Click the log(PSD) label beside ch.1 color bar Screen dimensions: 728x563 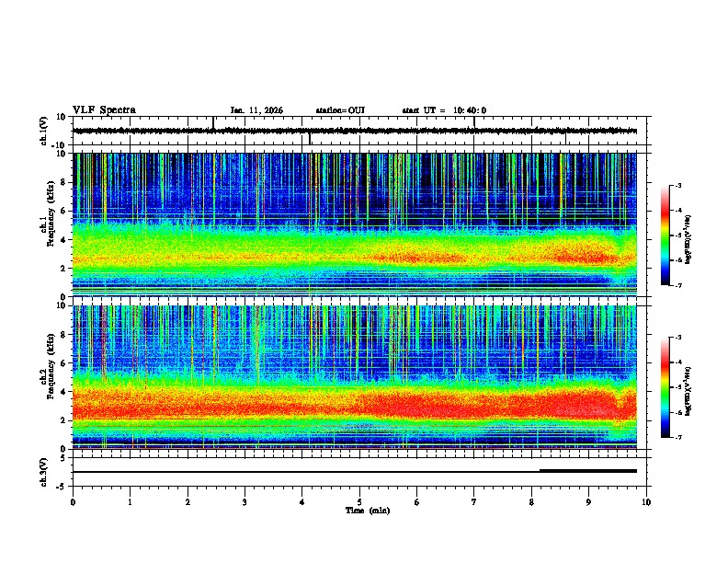pos(688,240)
